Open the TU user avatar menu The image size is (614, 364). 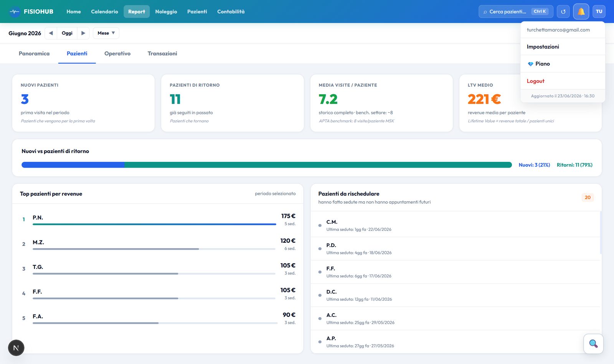(599, 12)
